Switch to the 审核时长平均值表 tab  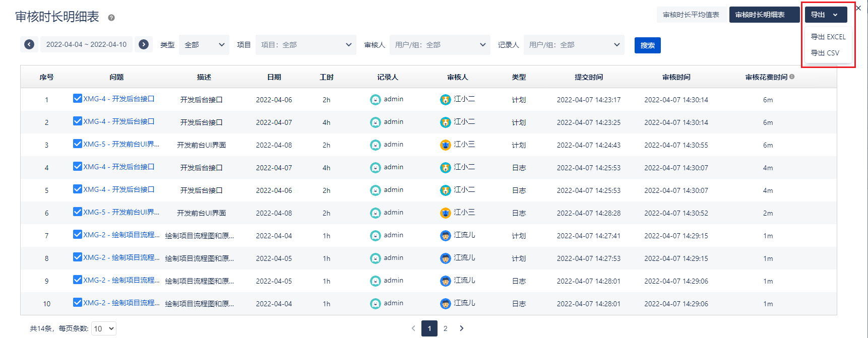pos(691,15)
